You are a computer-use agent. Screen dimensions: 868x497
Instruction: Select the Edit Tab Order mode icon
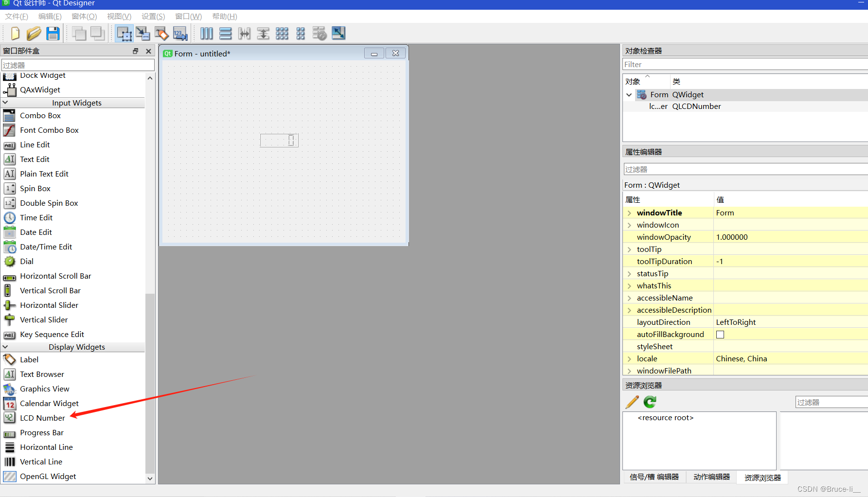pyautogui.click(x=180, y=34)
